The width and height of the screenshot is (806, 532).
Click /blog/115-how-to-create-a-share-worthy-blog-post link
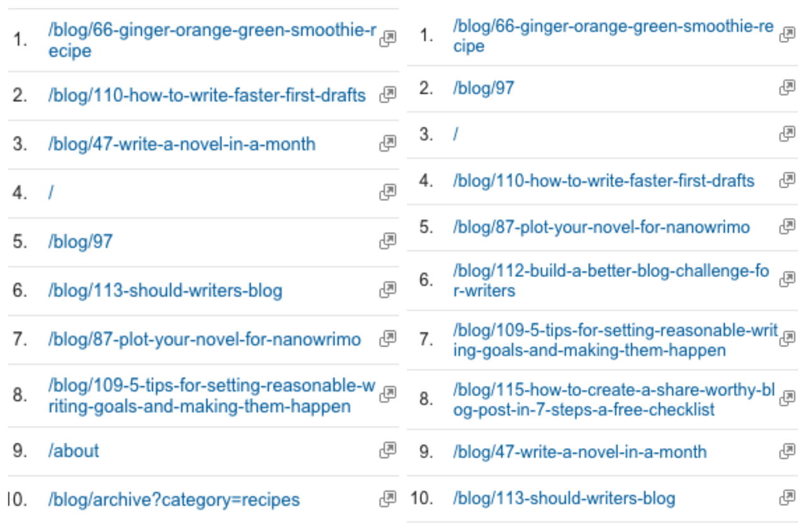[x=613, y=400]
